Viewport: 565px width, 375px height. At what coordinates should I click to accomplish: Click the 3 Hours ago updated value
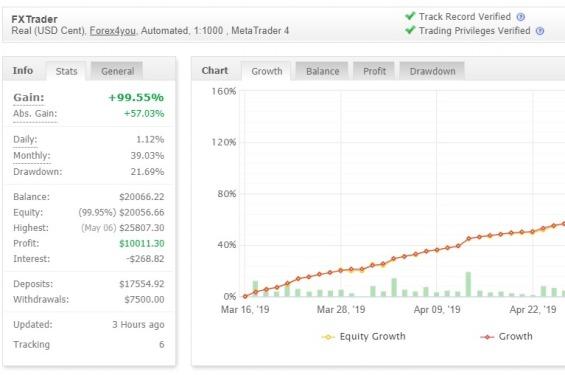(138, 325)
